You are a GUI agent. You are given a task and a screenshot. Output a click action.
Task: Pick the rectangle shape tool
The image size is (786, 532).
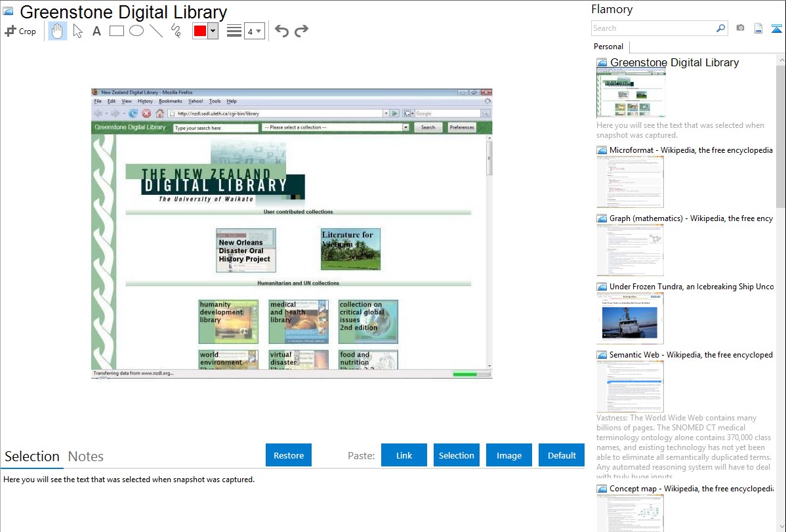point(116,31)
